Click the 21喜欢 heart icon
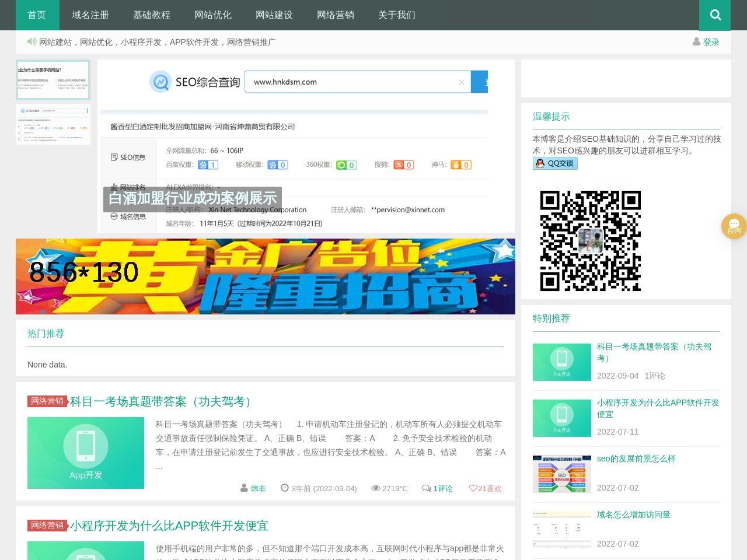The width and height of the screenshot is (747, 560). coord(473,488)
